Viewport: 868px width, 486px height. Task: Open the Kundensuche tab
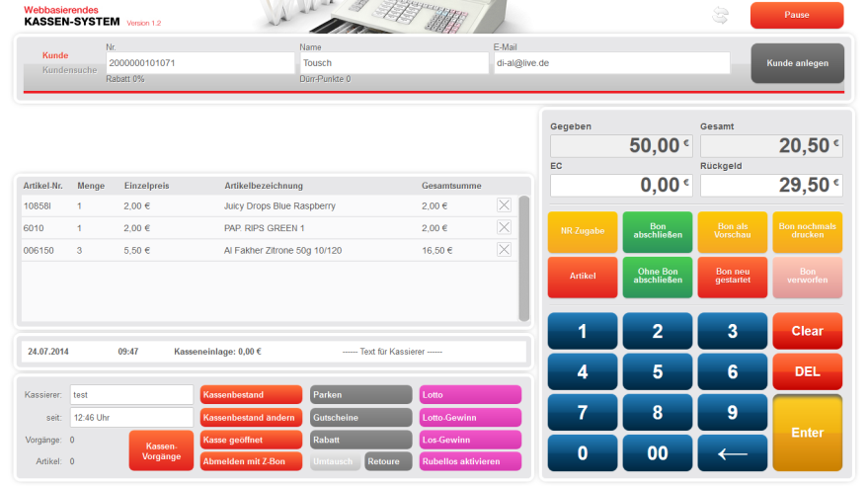(x=69, y=70)
